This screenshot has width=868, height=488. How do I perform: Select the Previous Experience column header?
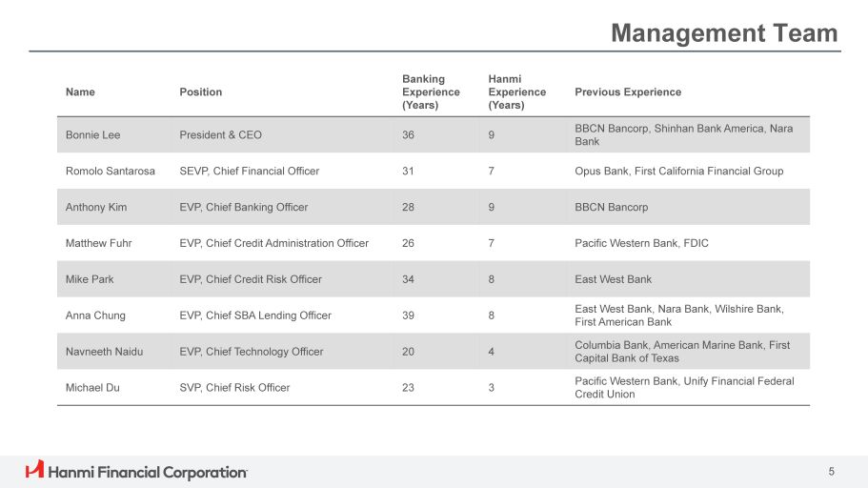[x=628, y=92]
